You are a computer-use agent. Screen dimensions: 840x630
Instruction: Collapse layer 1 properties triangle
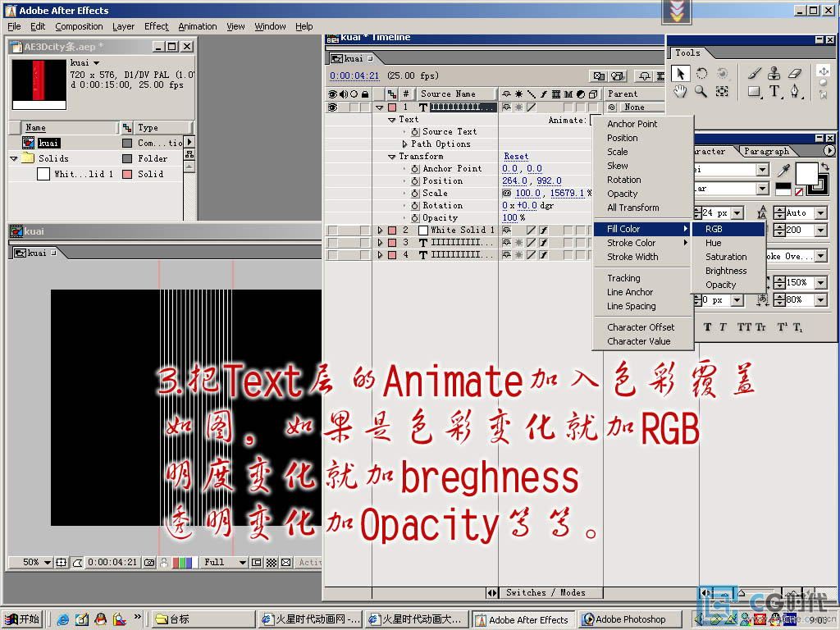pyautogui.click(x=380, y=107)
